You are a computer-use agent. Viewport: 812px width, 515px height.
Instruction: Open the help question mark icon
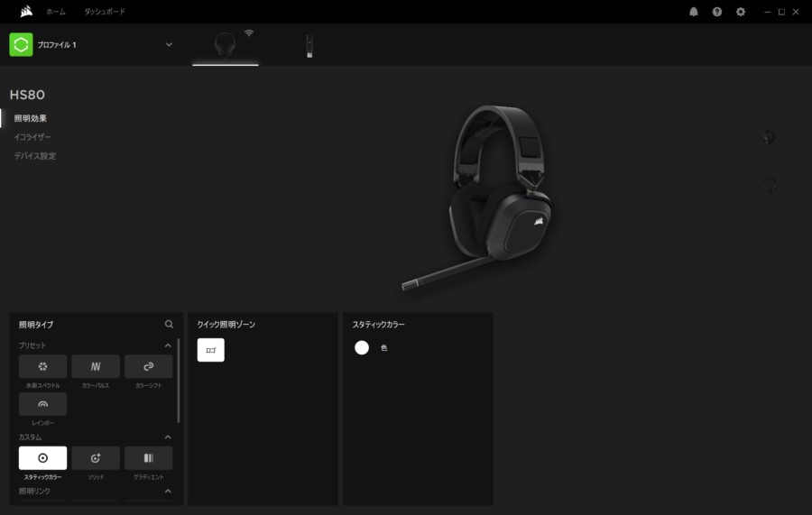(x=717, y=12)
